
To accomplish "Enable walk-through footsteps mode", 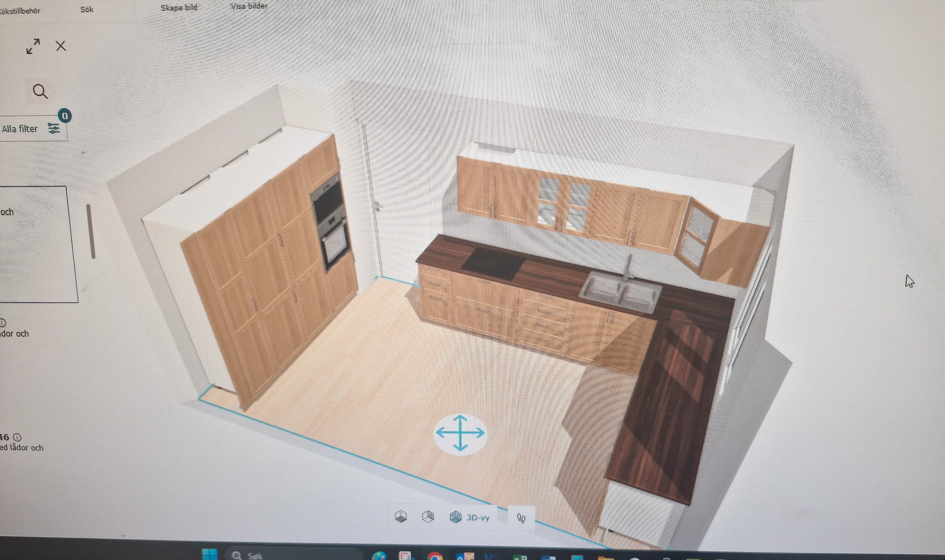I will pos(521,518).
